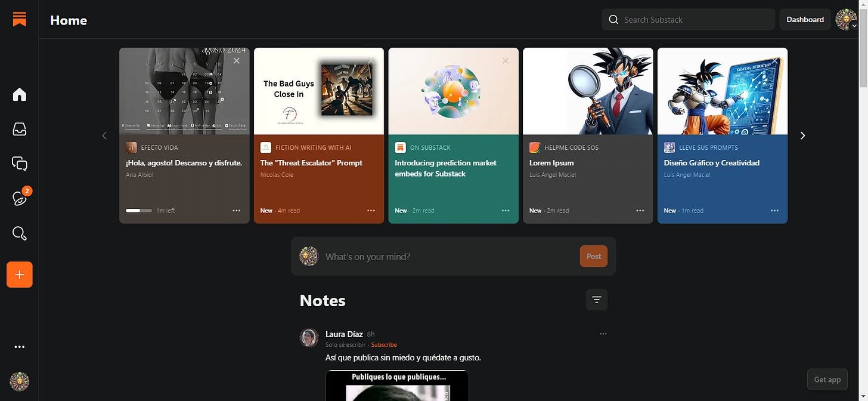The height and width of the screenshot is (401, 868).
Task: Click the page vertical scrollbar
Action: click(863, 48)
